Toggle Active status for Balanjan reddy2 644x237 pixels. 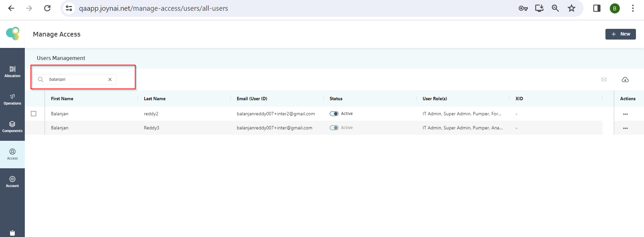click(x=334, y=114)
